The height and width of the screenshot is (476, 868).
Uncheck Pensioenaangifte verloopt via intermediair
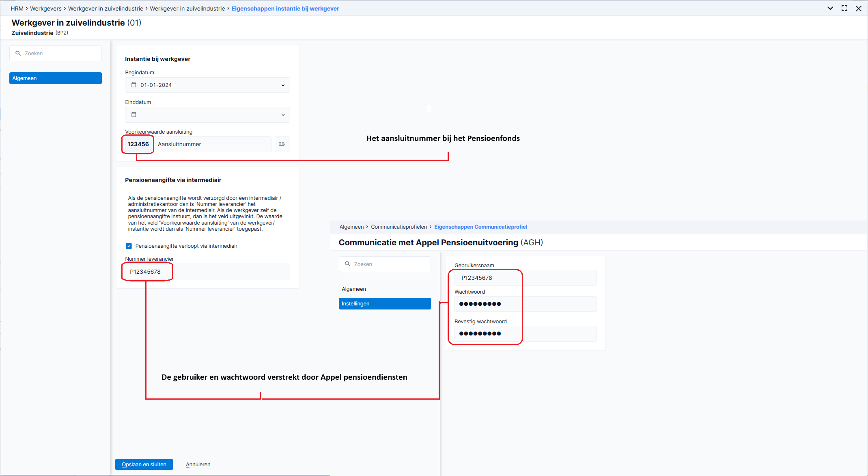click(x=129, y=246)
